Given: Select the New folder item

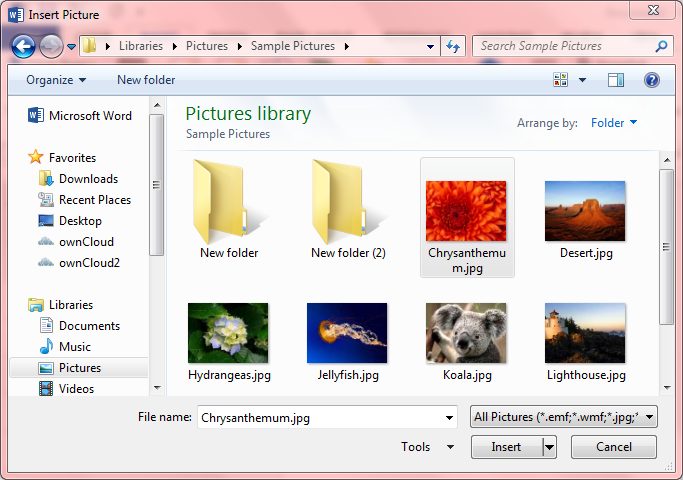Looking at the screenshot, I should (229, 210).
